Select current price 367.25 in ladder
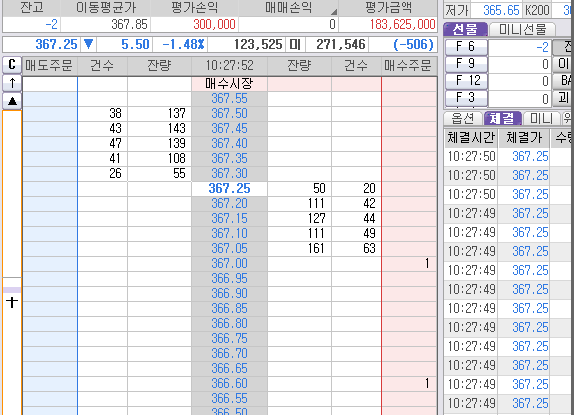This screenshot has height=415, width=574. coord(229,188)
